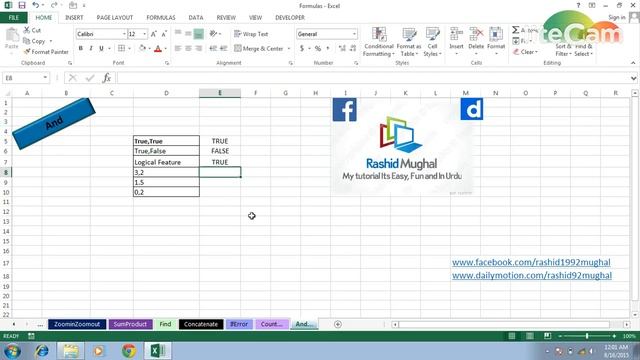The height and width of the screenshot is (360, 640).
Task: Toggle Bold formatting
Action: (x=81, y=48)
